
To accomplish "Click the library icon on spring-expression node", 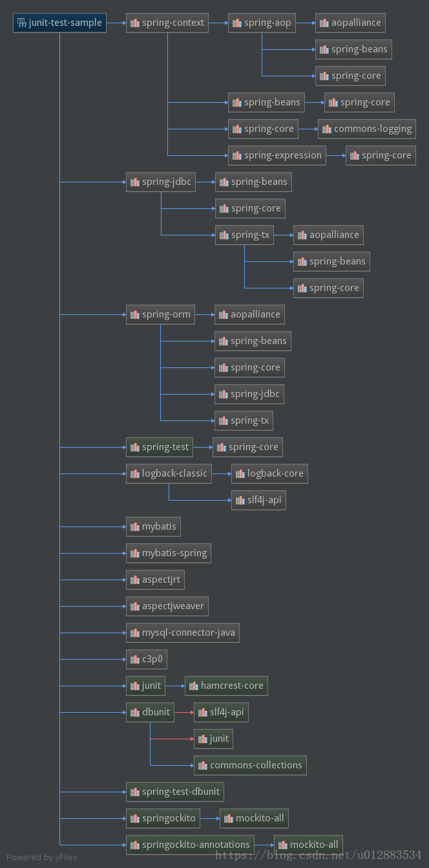I will [236, 156].
